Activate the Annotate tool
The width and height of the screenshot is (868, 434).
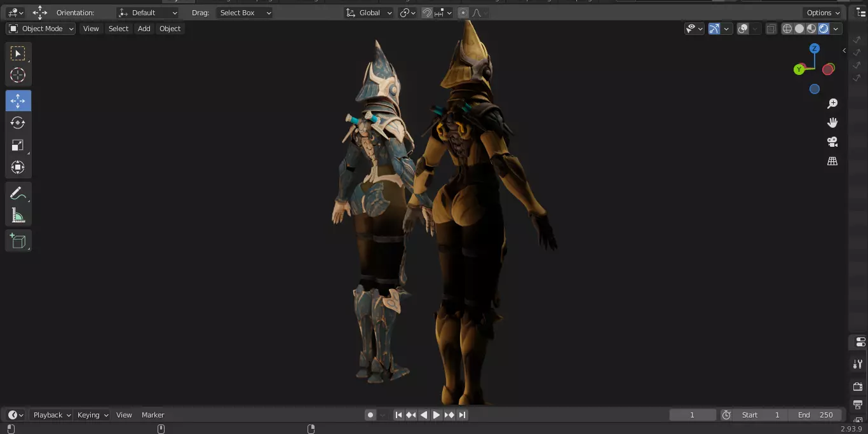click(x=18, y=193)
